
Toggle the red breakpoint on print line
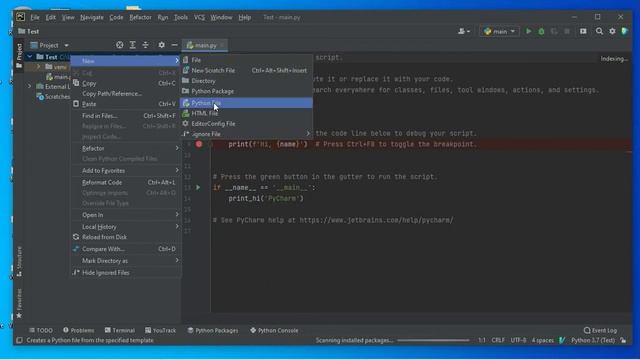[199, 144]
